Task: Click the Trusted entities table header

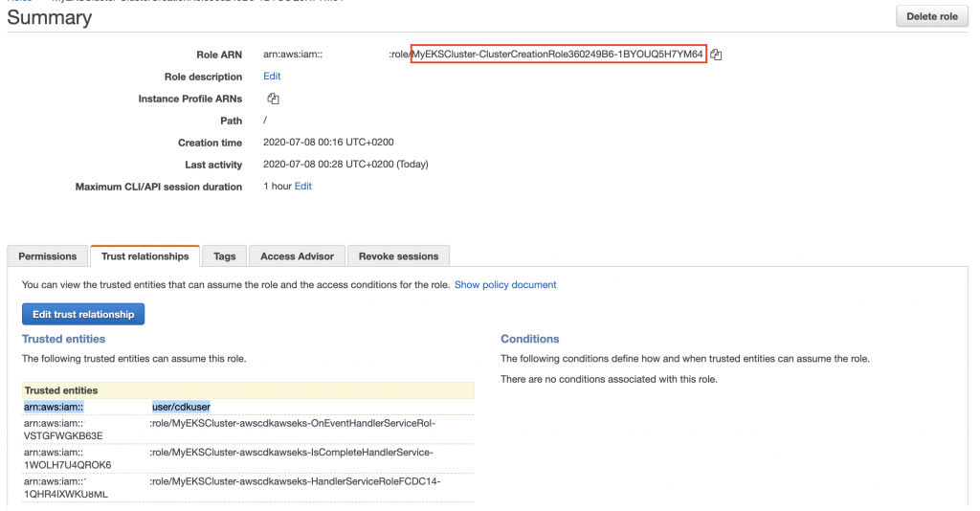Action: (x=248, y=390)
